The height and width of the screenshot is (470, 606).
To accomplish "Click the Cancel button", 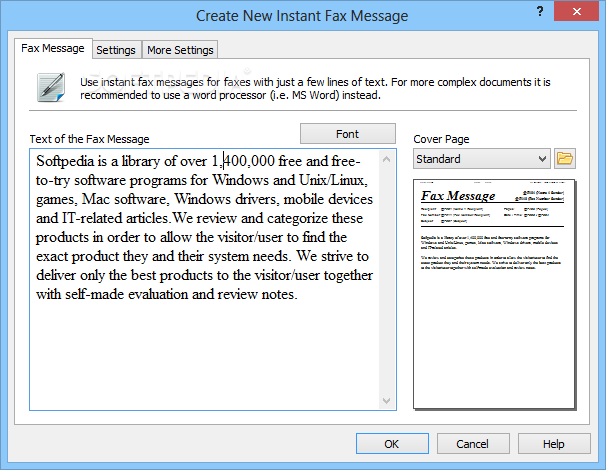I will pos(473,444).
